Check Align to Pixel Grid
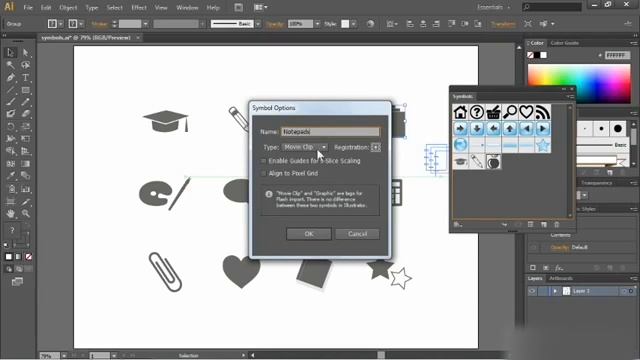 coord(264,173)
